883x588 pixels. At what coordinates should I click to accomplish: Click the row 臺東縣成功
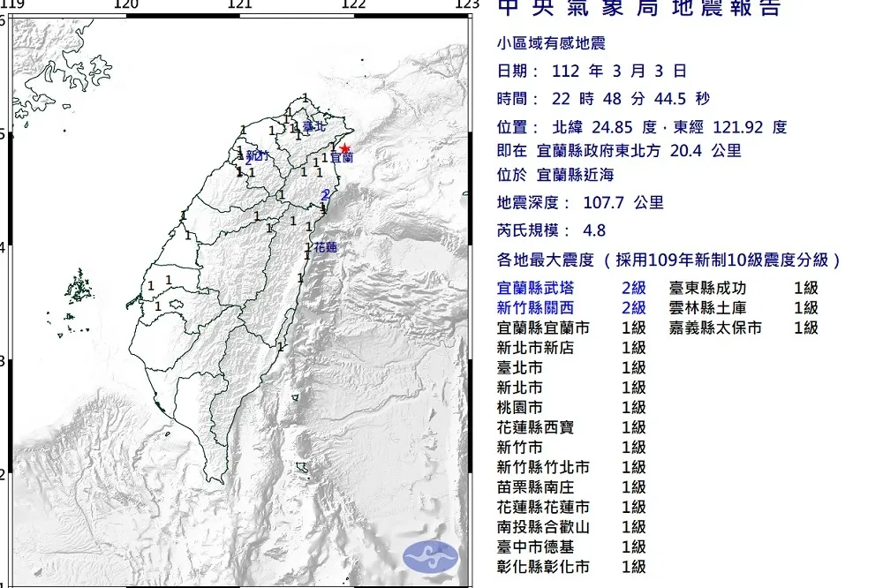click(743, 289)
